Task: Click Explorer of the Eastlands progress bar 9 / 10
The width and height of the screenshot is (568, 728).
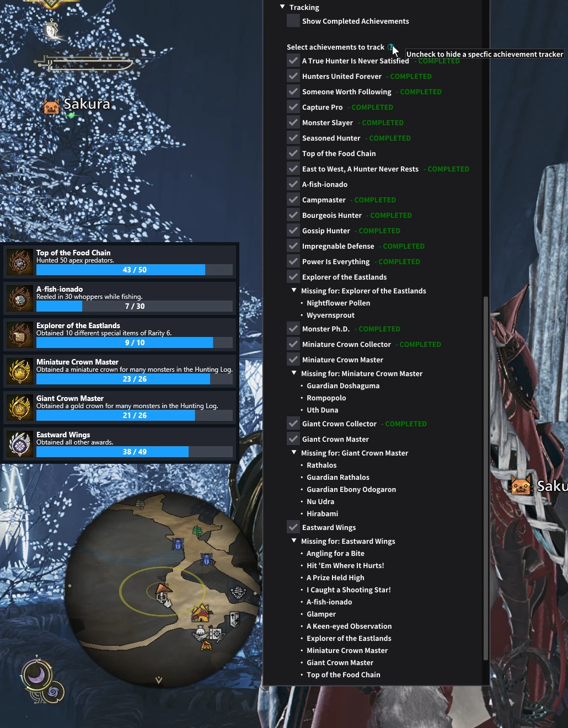Action: click(x=135, y=342)
